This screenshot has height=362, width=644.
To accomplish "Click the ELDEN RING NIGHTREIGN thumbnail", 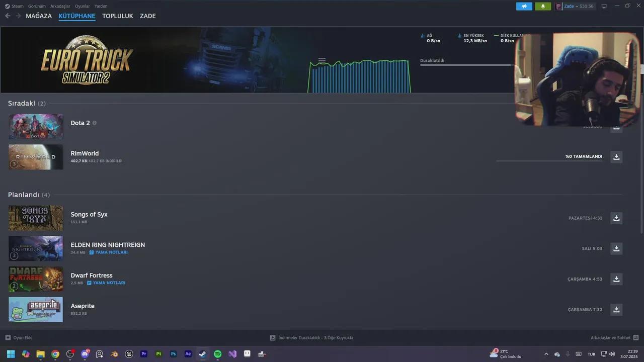I will tap(36, 248).
